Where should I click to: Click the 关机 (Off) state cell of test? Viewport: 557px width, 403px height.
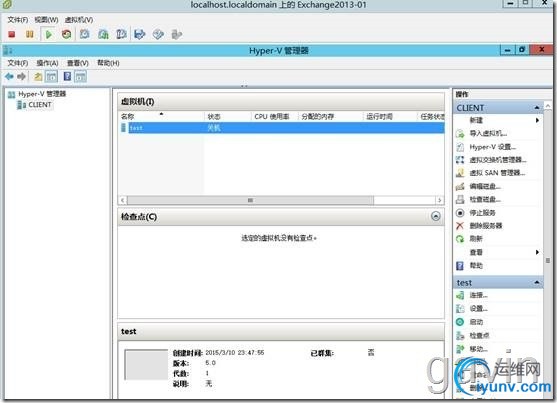(x=214, y=128)
